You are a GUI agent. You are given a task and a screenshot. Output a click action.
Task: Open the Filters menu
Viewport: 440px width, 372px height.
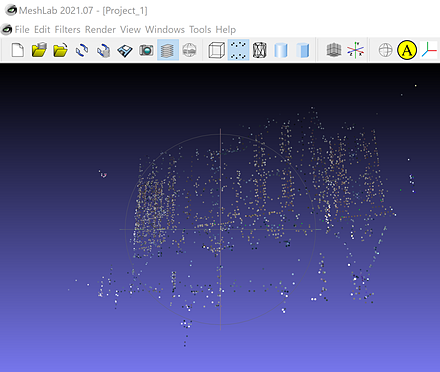click(67, 30)
